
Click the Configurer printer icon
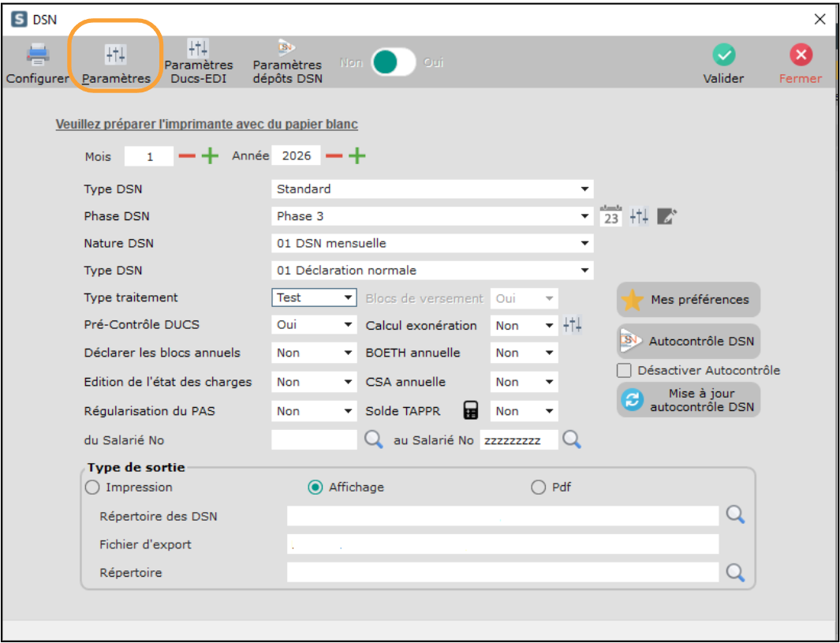(38, 55)
